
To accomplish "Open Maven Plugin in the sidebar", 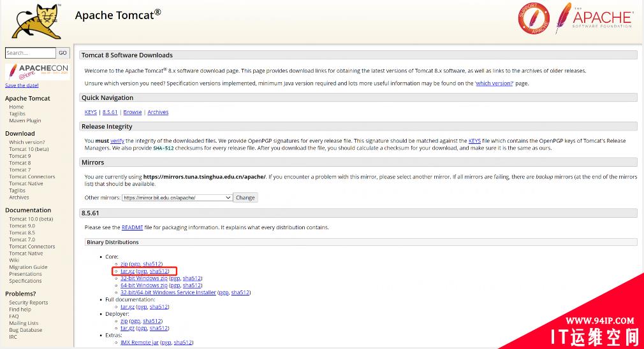I will pyautogui.click(x=25, y=120).
